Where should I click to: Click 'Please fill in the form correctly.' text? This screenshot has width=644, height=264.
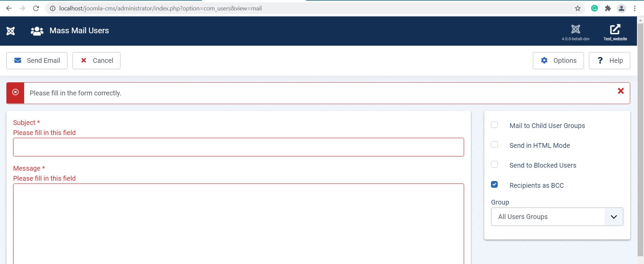pyautogui.click(x=76, y=93)
